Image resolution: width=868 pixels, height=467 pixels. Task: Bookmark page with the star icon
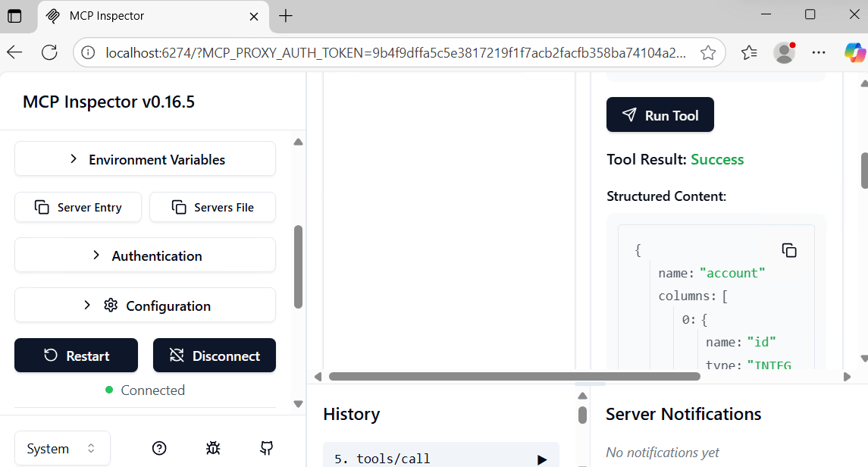[708, 52]
